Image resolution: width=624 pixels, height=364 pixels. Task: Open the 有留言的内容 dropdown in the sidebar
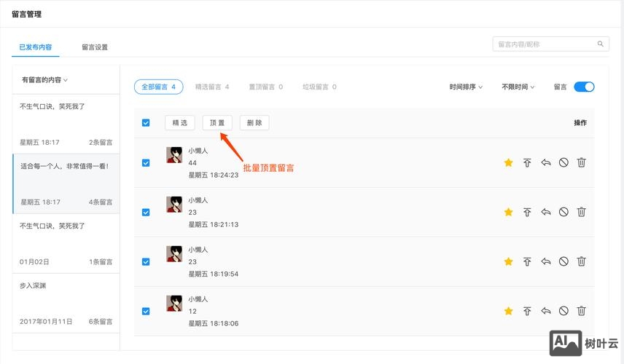pos(44,79)
